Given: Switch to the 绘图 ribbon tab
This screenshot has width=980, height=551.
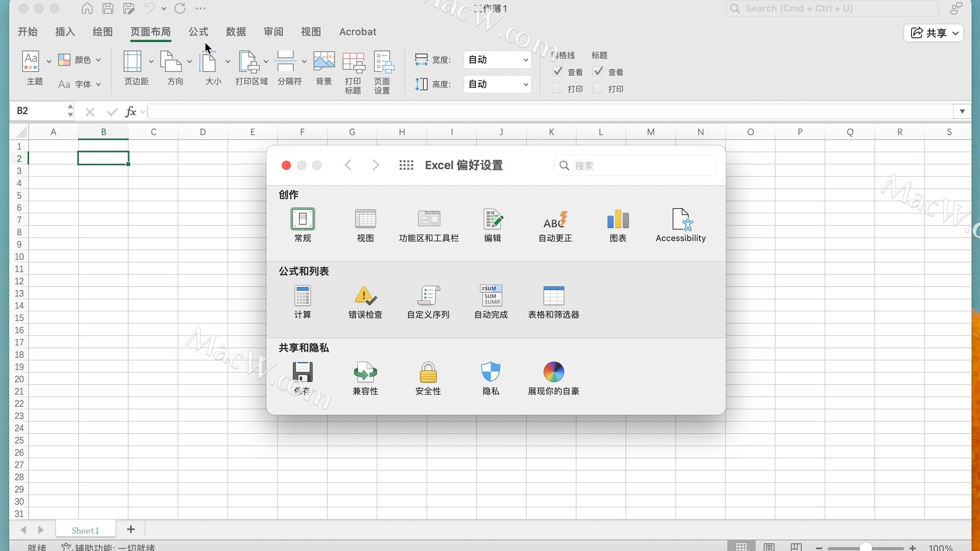Looking at the screenshot, I should [x=103, y=32].
